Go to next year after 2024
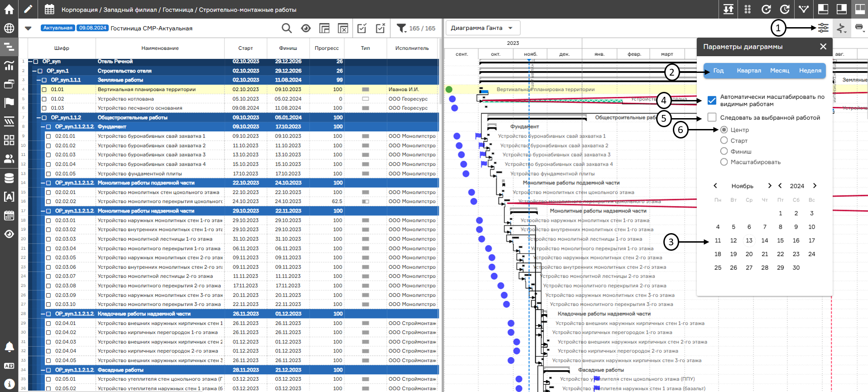This screenshot has height=392, width=868. click(x=815, y=186)
